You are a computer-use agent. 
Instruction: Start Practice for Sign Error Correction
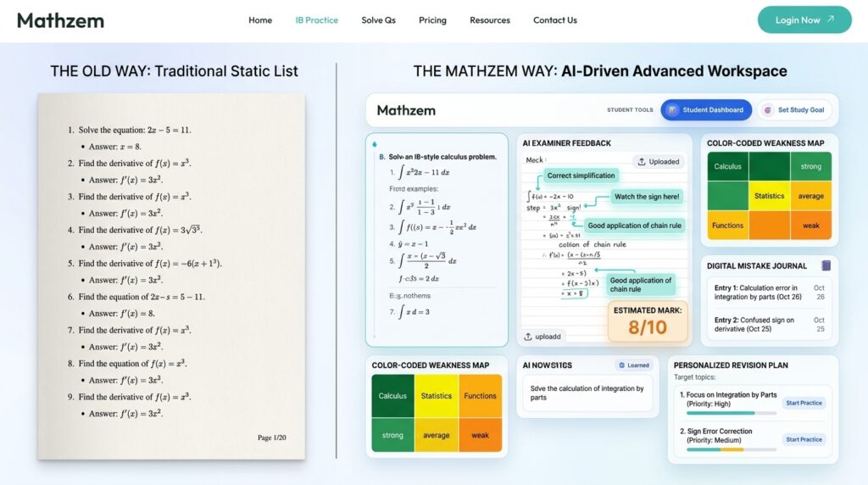804,439
